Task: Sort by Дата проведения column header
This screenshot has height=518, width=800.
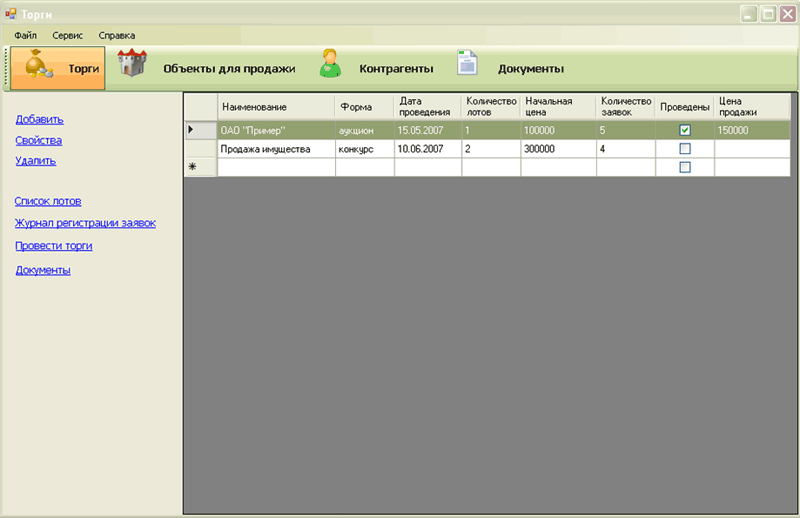Action: point(428,107)
